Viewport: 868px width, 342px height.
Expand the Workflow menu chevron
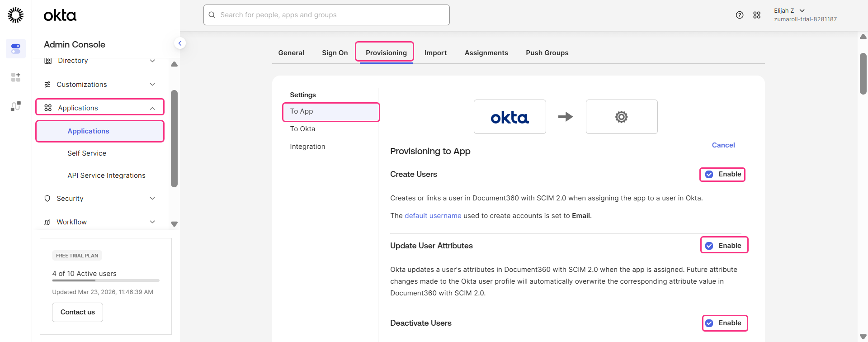(x=152, y=222)
